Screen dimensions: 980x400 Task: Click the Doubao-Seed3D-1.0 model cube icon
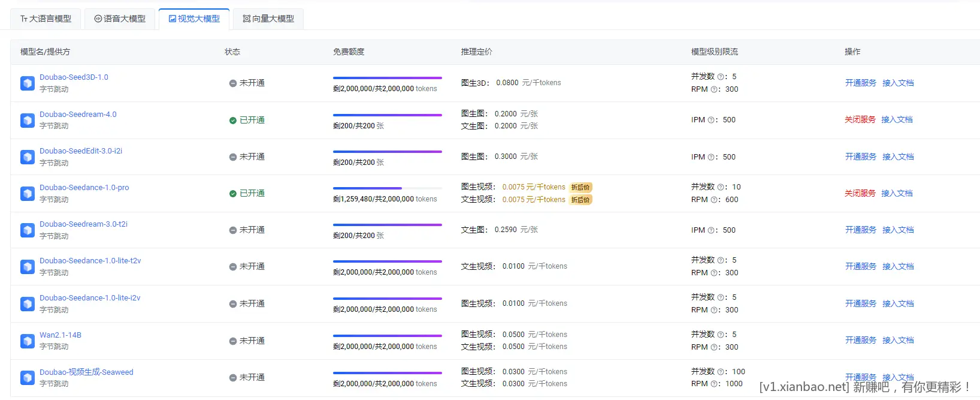coord(28,83)
